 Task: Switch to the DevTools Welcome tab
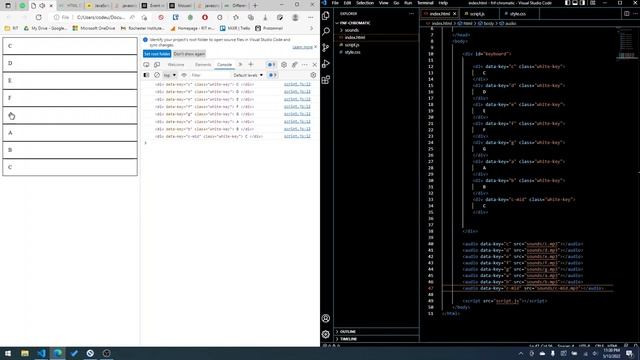[176, 64]
